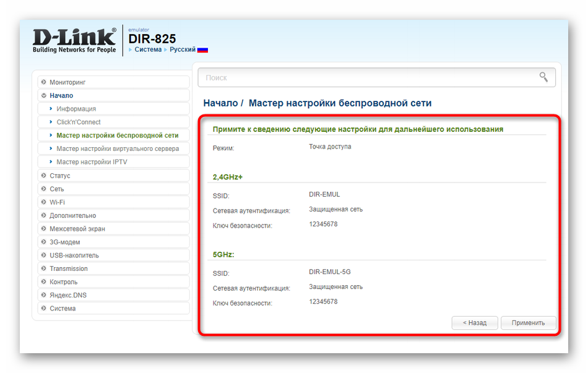Open Click'n'Connect wizard
Screen dimensions: 588x373
point(79,122)
